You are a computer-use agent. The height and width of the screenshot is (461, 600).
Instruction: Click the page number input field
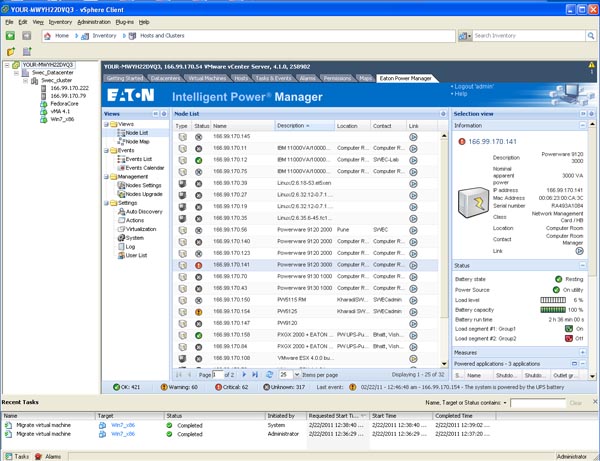(x=217, y=375)
